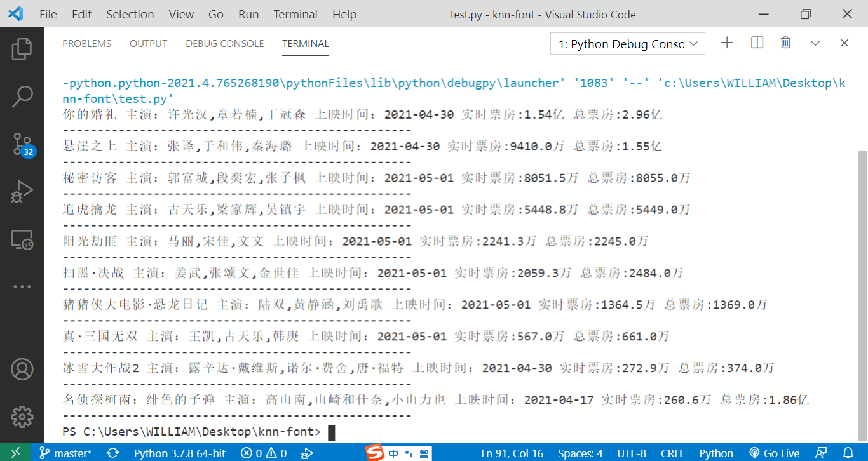Open remote window green status button

(x=15, y=453)
